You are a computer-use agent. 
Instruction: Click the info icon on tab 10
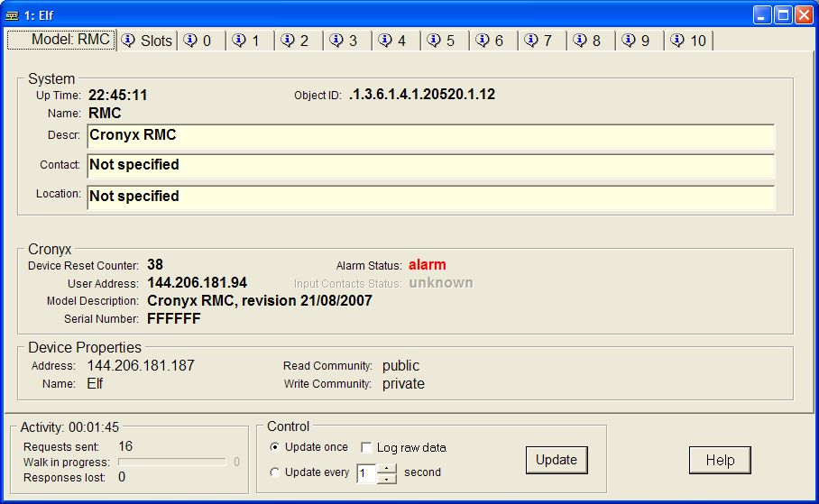pyautogui.click(x=677, y=41)
